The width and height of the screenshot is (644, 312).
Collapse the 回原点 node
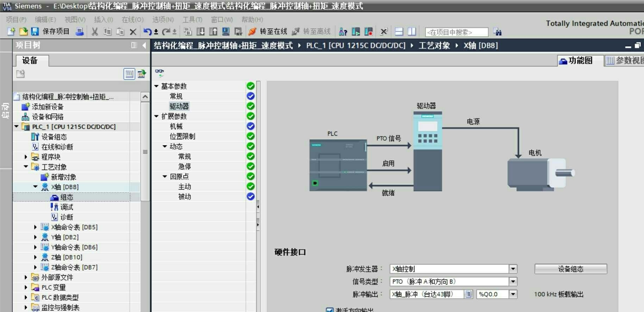pos(165,176)
